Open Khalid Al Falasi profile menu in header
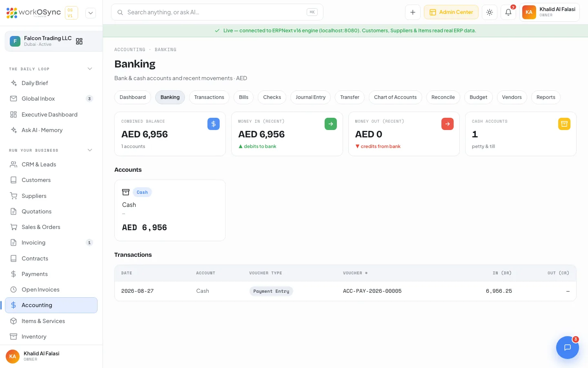Screen dimensions: 588x368 [550, 12]
